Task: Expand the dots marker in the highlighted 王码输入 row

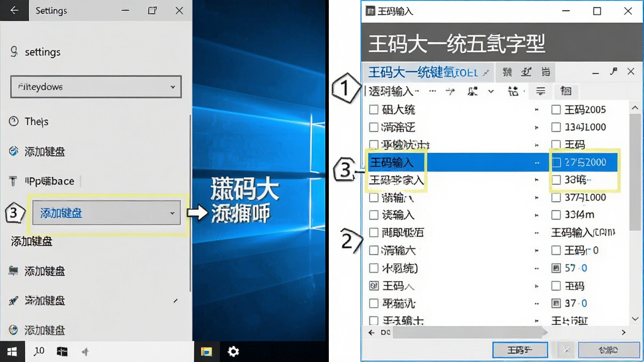Action: coord(536,163)
